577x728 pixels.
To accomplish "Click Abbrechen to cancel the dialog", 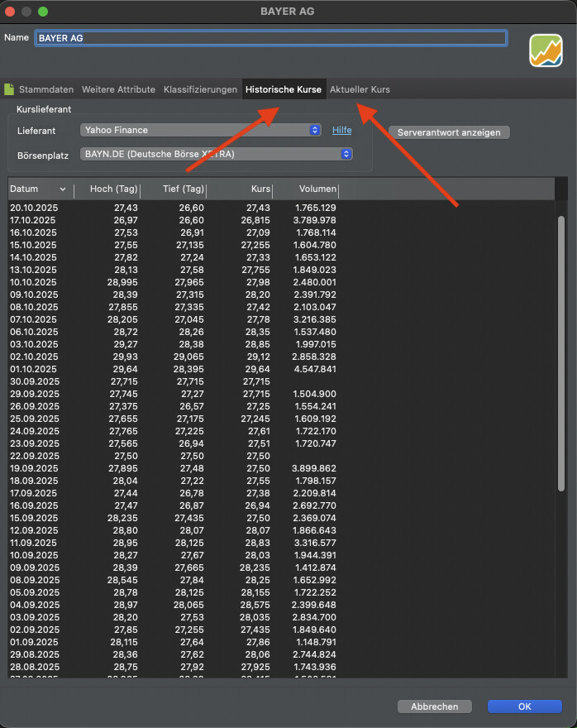I will tap(435, 706).
